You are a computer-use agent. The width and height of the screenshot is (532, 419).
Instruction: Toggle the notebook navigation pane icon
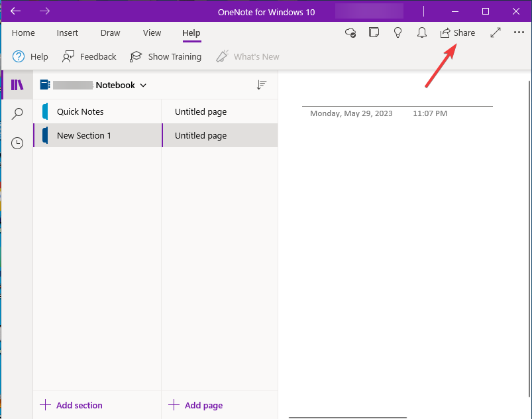(17, 85)
